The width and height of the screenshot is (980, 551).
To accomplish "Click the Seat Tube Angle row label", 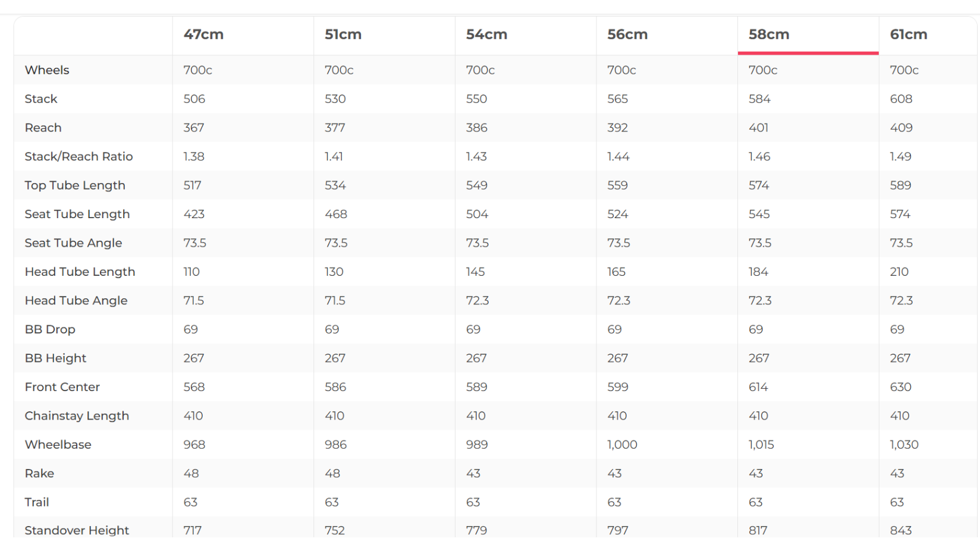I will point(73,243).
